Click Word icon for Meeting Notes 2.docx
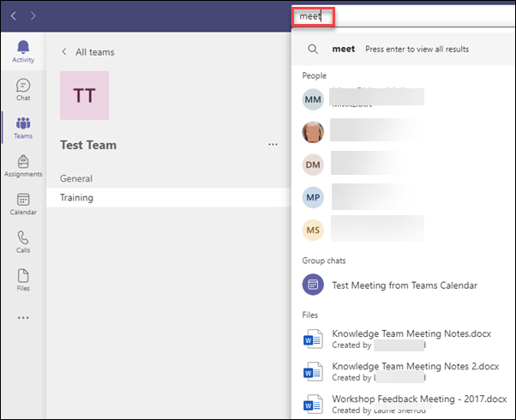The width and height of the screenshot is (516, 420). tap(313, 372)
